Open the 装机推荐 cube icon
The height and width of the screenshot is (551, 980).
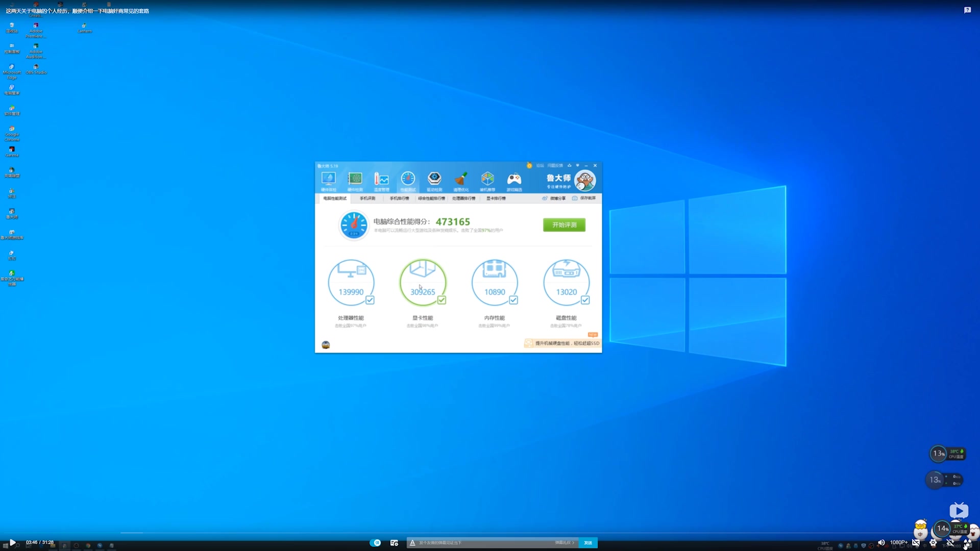point(487,180)
